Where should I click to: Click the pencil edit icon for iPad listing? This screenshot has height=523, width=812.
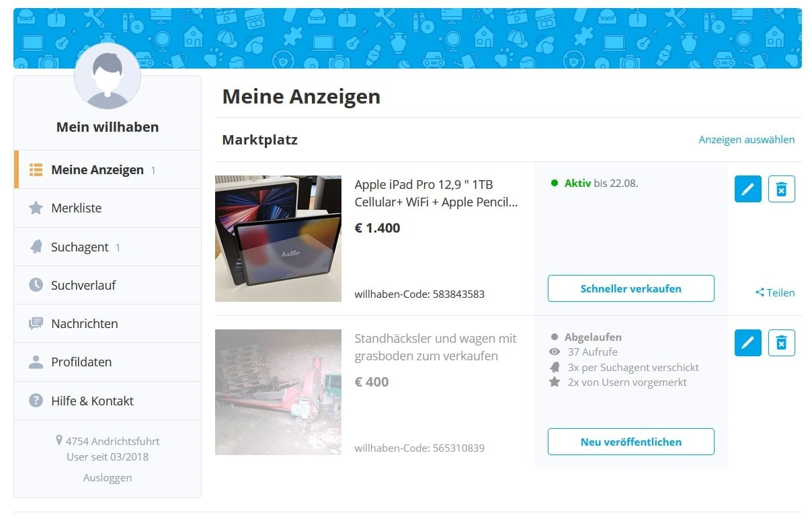[747, 189]
